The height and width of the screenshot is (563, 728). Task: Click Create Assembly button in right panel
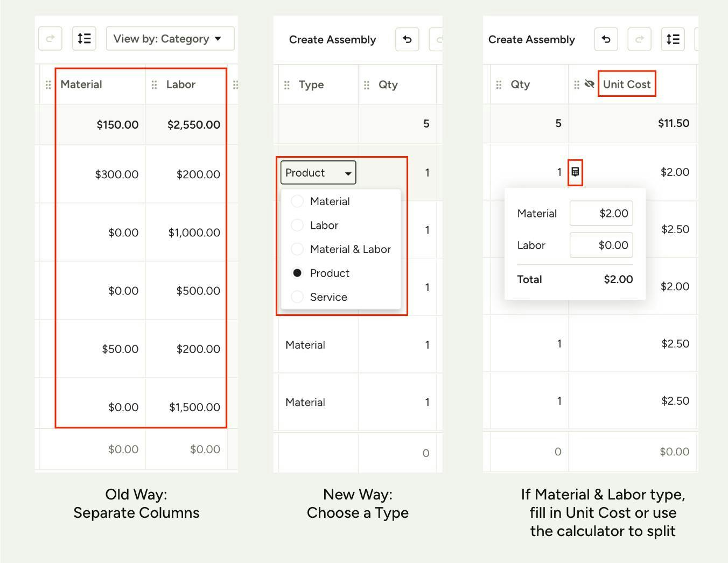point(531,39)
